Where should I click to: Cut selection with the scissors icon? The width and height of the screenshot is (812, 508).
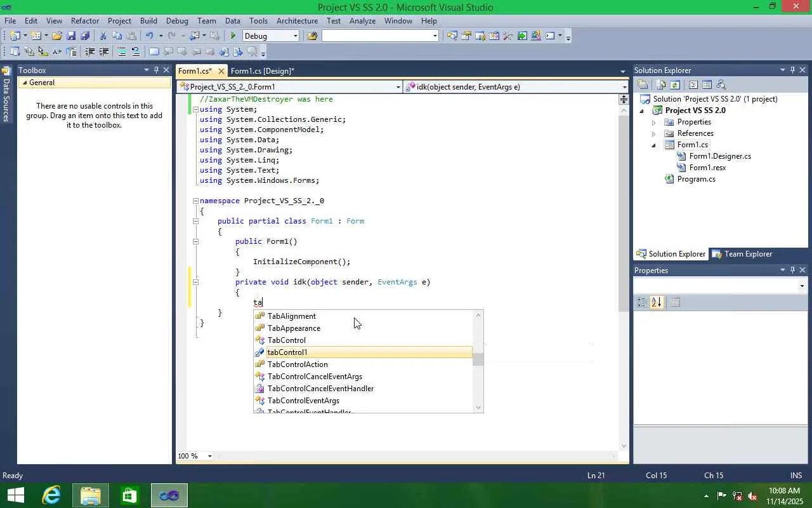pos(103,36)
